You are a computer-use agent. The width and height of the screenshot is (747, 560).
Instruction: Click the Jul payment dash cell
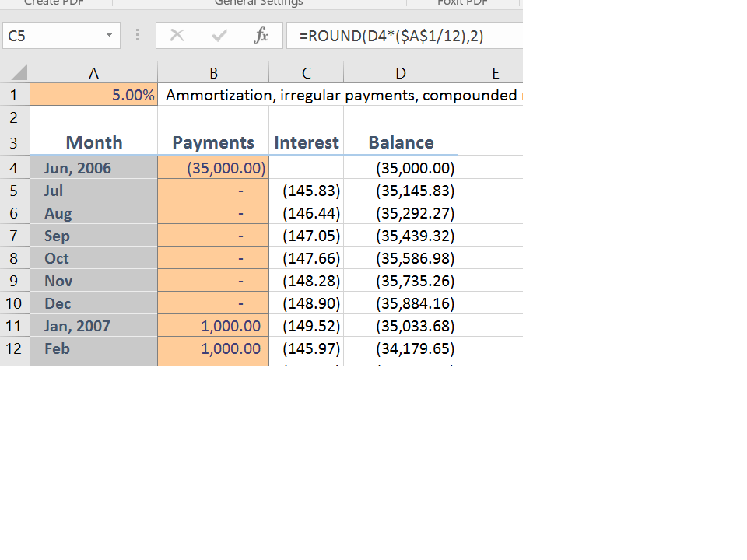pyautogui.click(x=213, y=191)
